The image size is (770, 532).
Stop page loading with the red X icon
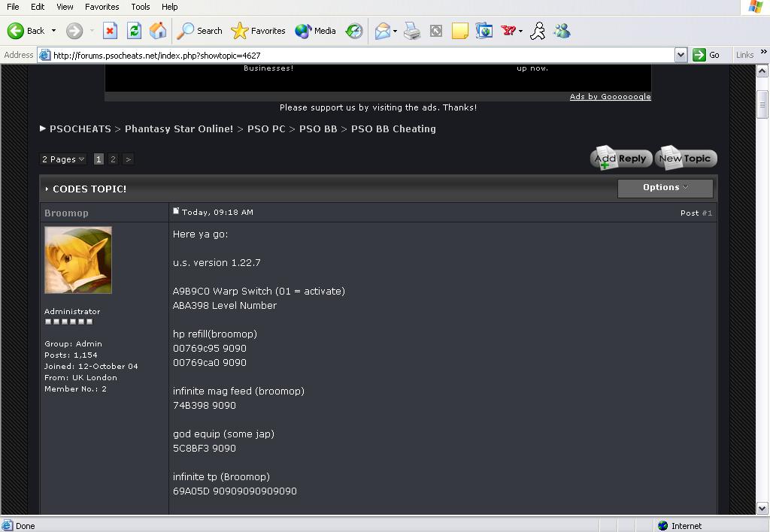tap(110, 31)
